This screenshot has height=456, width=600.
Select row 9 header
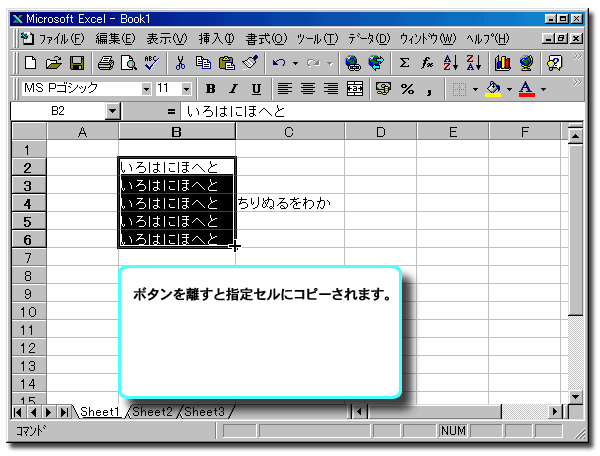coord(28,294)
